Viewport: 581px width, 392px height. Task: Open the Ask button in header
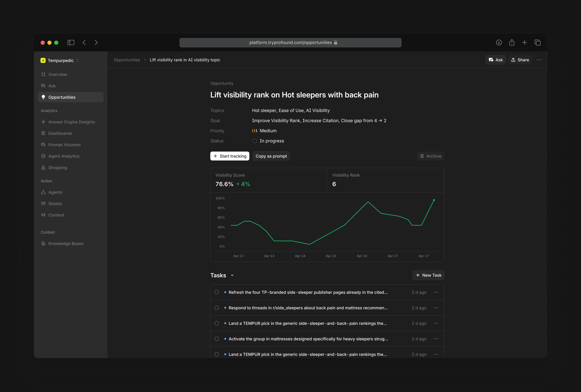(496, 60)
